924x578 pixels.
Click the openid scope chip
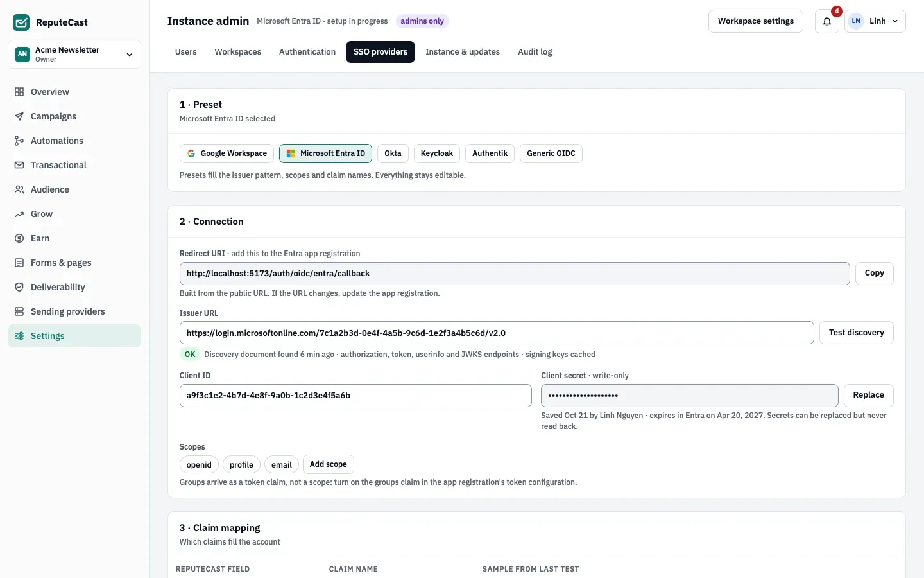click(x=199, y=465)
